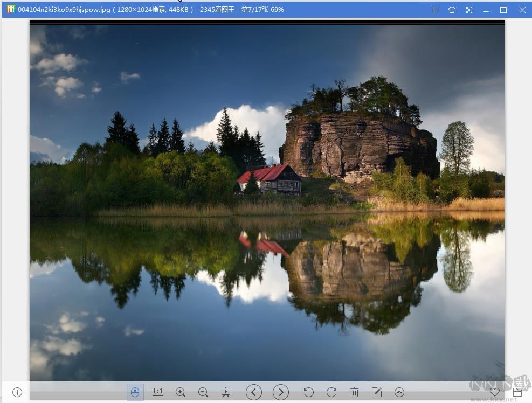Open the skin theme shirt icon
532x403 pixels.
[452, 10]
